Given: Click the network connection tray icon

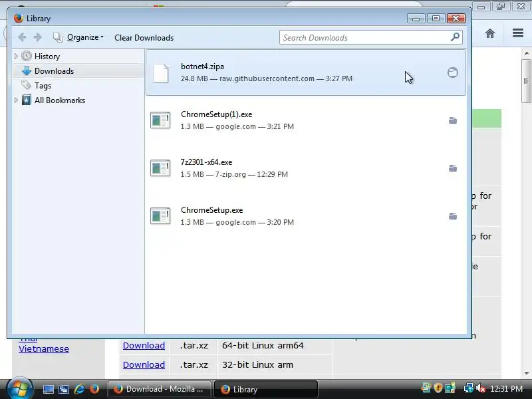Looking at the screenshot, I should [x=469, y=388].
